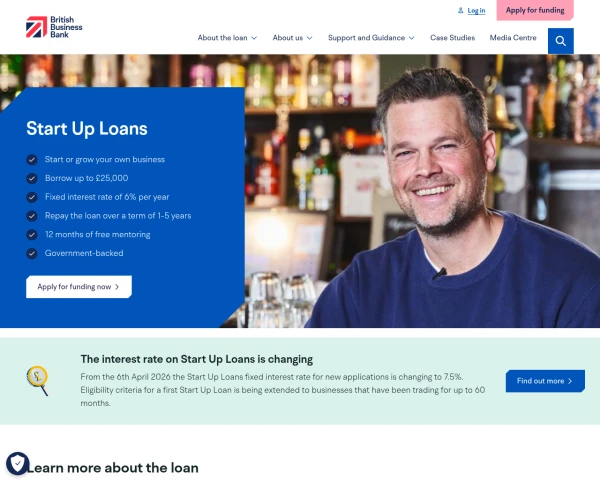Click checkmark icon beside Government-backed
The height and width of the screenshot is (480, 600).
click(32, 253)
